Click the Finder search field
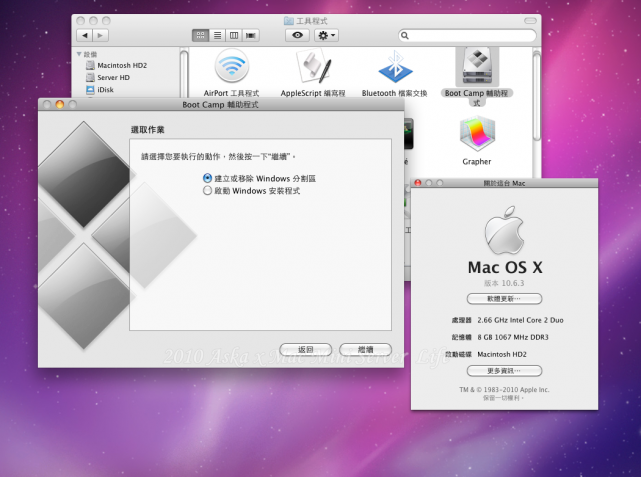 click(x=467, y=36)
